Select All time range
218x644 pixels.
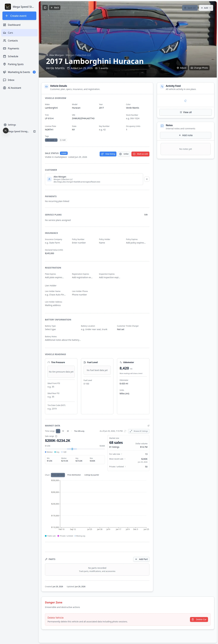click(58, 431)
